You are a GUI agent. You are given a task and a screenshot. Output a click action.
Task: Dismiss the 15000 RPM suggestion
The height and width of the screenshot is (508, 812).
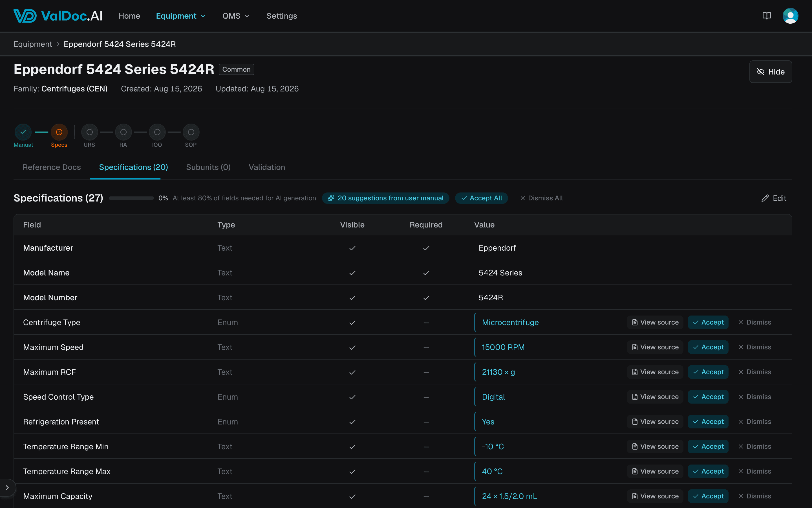coord(754,347)
